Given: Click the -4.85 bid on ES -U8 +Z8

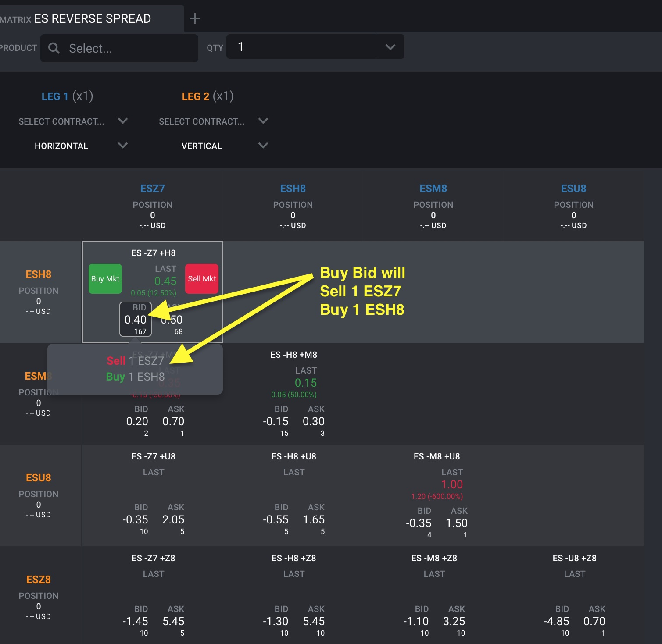Looking at the screenshot, I should tap(556, 621).
